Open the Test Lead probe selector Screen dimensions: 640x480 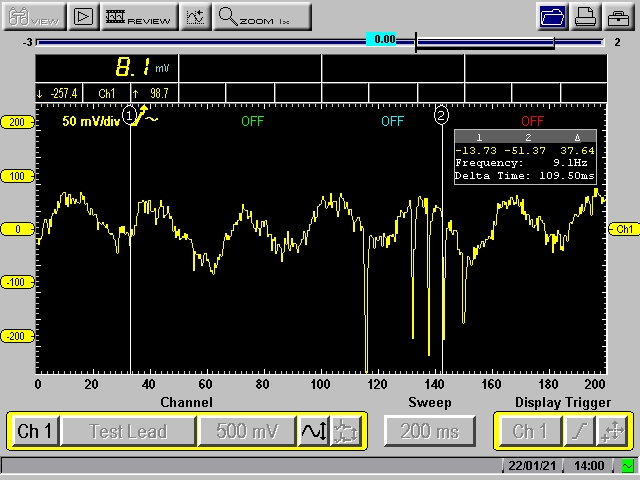point(127,432)
